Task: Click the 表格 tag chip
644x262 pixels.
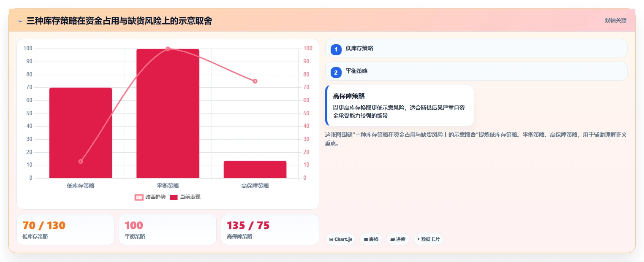Action: (x=371, y=239)
